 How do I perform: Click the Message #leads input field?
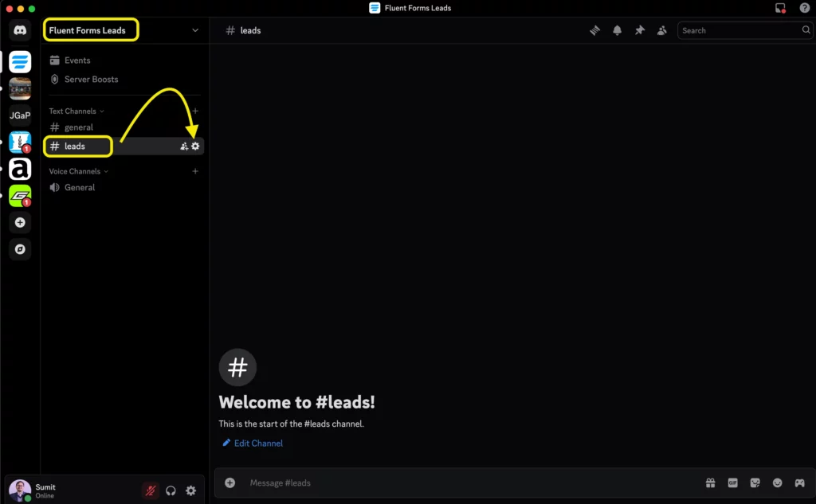(x=359, y=483)
